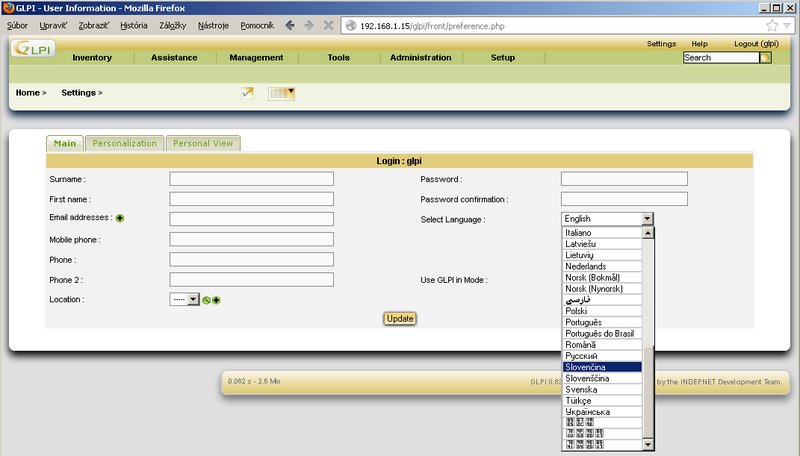The width and height of the screenshot is (800, 456).
Task: Click the GLPI logo
Action: pos(33,49)
